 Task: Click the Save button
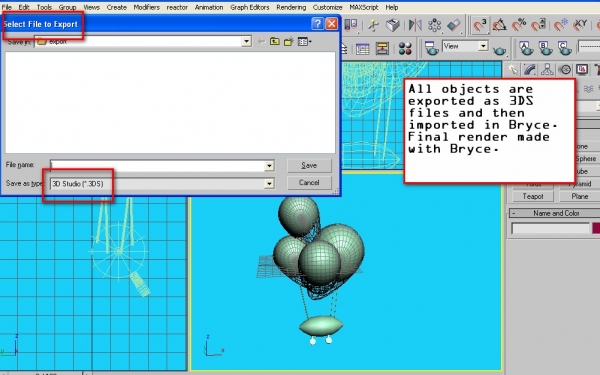[309, 165]
